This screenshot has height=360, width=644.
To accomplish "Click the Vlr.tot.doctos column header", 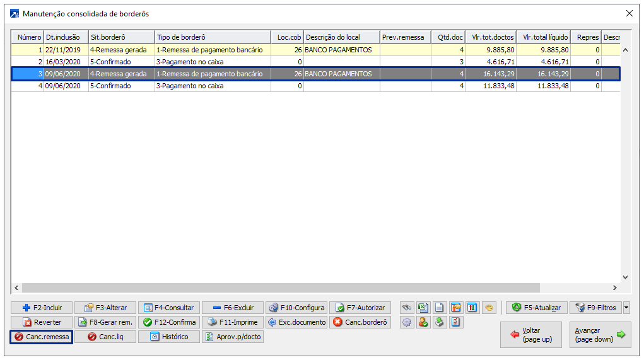I will (491, 37).
